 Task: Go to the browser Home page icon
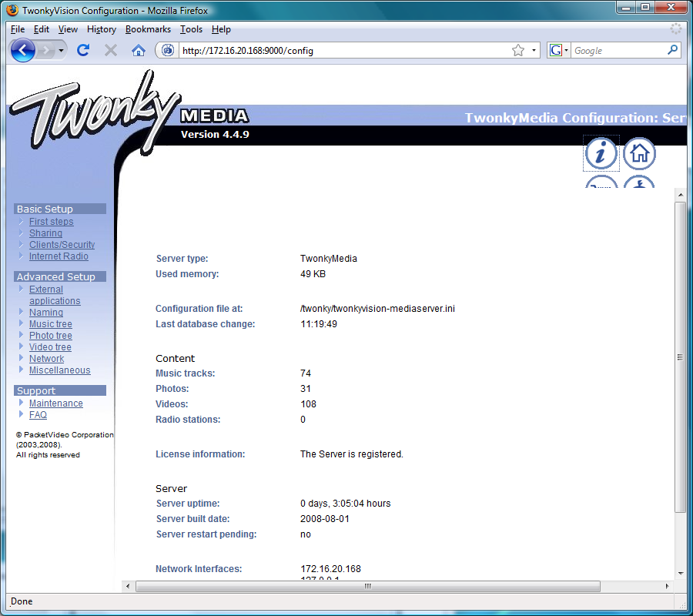click(x=139, y=50)
